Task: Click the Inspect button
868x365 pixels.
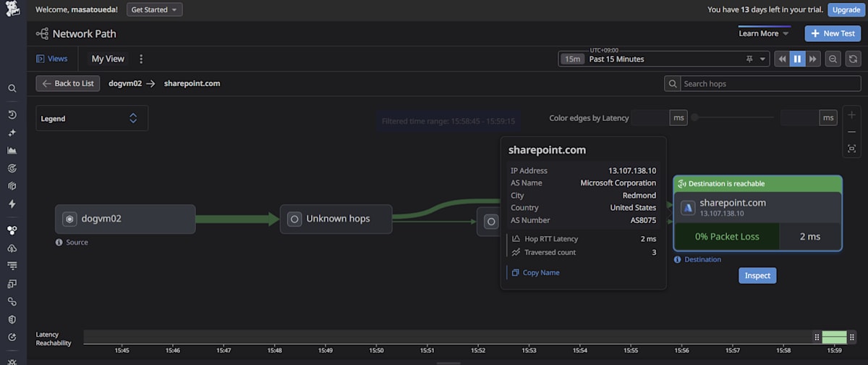Action: [757, 275]
